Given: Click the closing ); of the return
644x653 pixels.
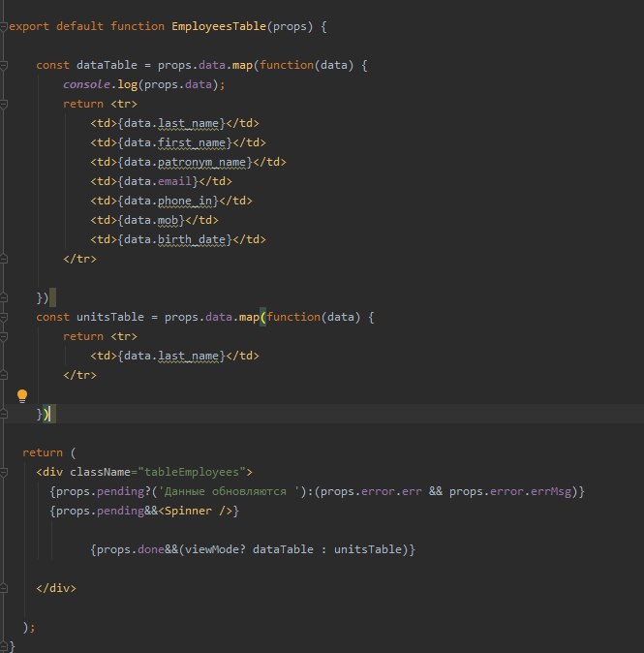Looking at the screenshot, I should pos(29,627).
